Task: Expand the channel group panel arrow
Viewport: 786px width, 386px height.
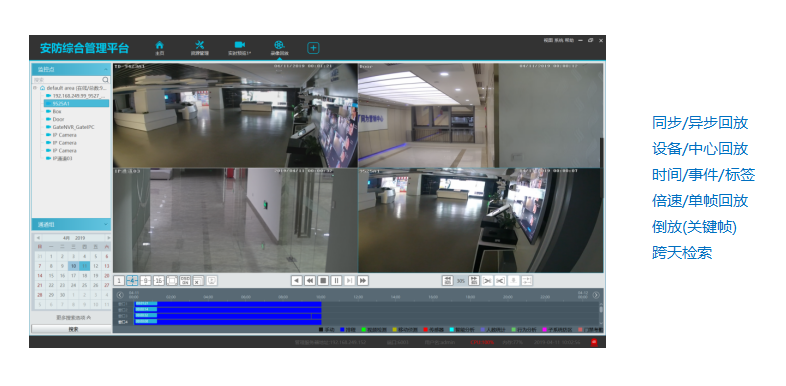Action: [106, 225]
